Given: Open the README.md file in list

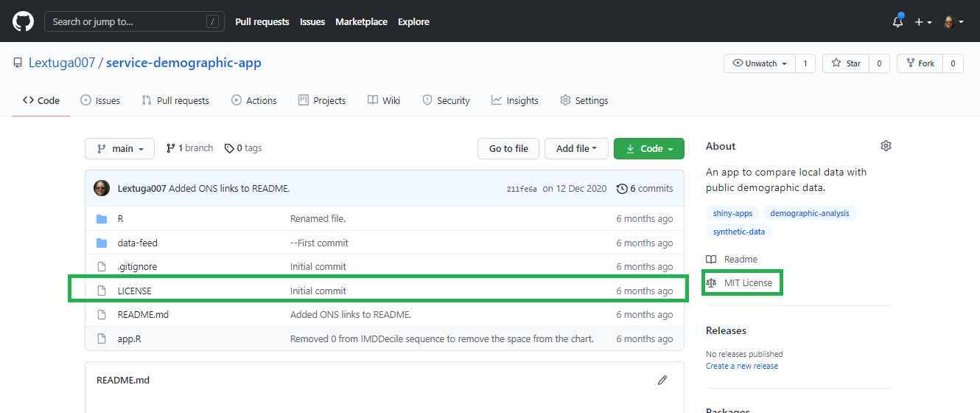Looking at the screenshot, I should pos(143,314).
